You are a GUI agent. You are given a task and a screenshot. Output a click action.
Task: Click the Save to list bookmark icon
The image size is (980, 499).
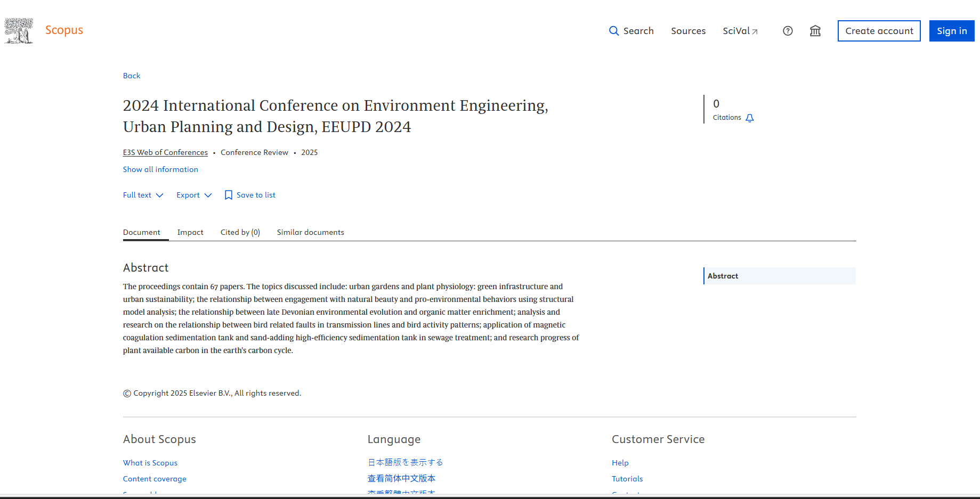point(229,195)
